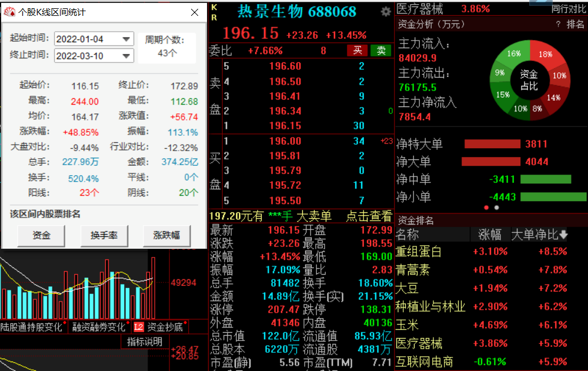Click the 医疗器械 3.86% sector header

click(x=443, y=9)
